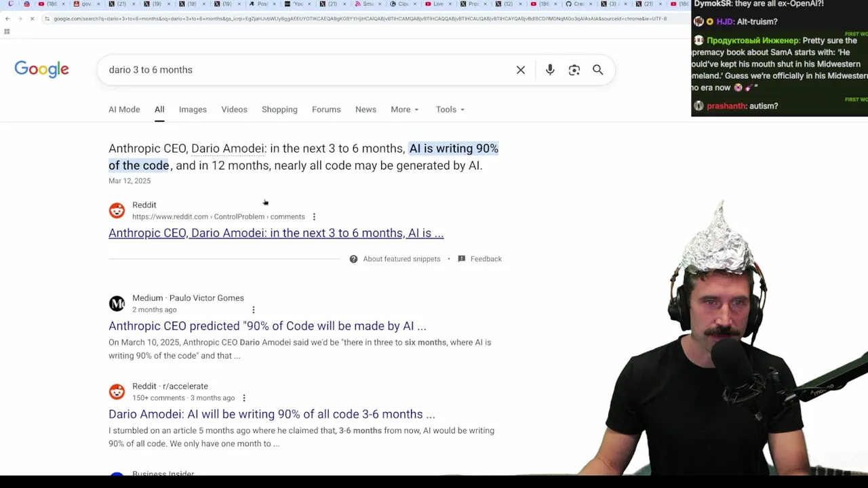The image size is (868, 488).
Task: Click the '150+ comments · 3 months ago' text
Action: (183, 398)
